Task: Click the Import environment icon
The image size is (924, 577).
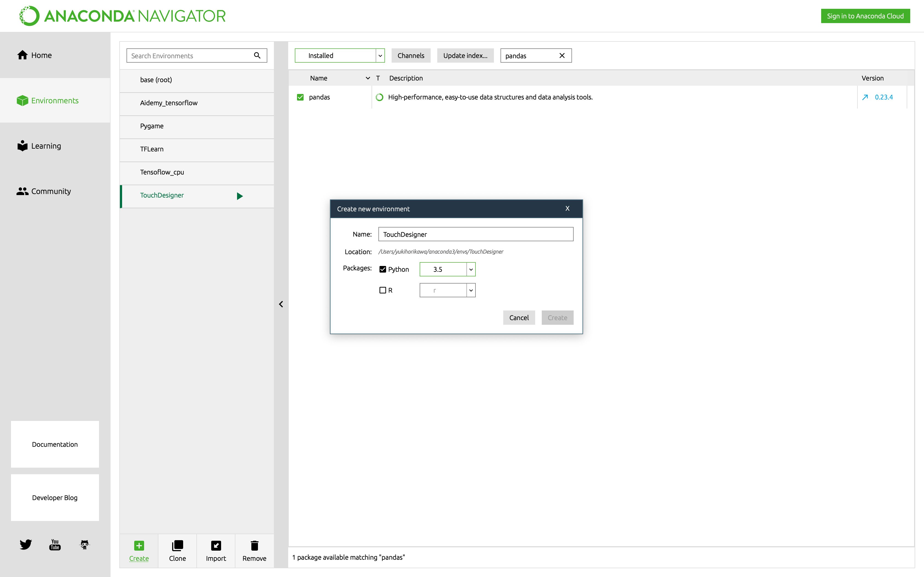Action: 216,545
